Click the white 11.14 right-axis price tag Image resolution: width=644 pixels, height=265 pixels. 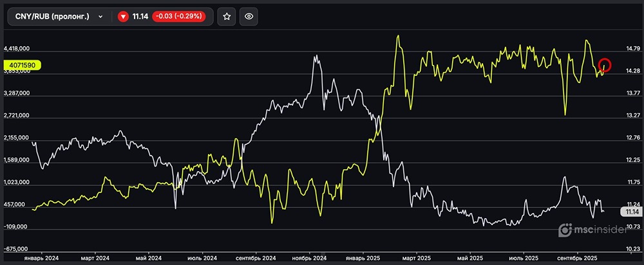[x=629, y=212]
